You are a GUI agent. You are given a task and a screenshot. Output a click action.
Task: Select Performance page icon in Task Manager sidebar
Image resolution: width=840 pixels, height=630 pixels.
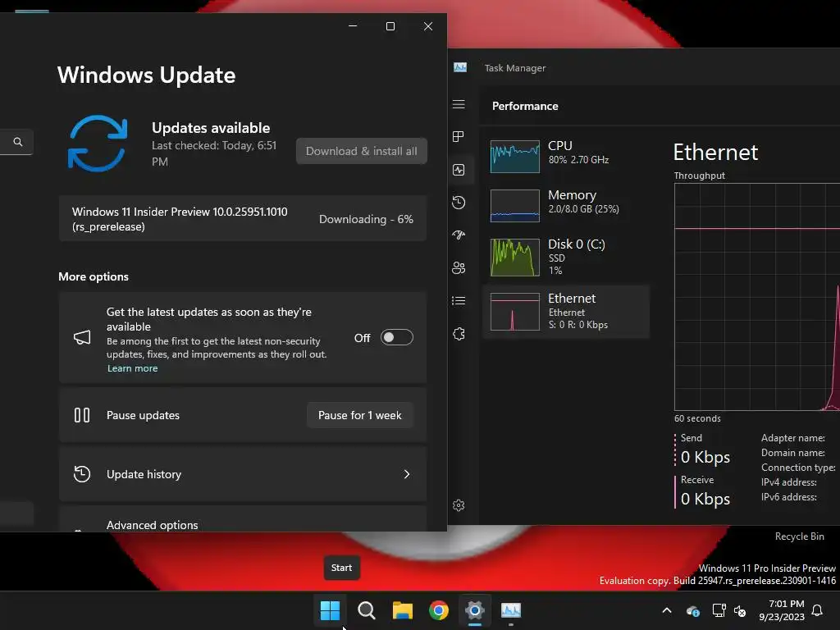pyautogui.click(x=459, y=170)
